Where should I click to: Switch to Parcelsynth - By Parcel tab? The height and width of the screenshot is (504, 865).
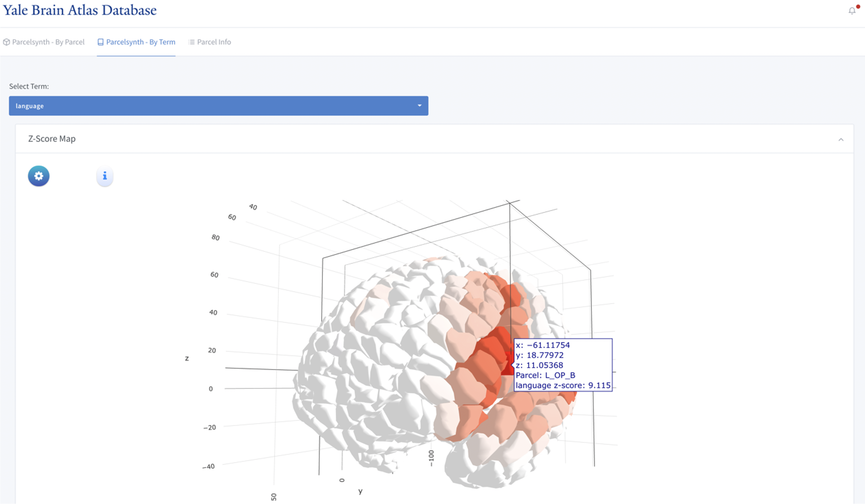[48, 42]
